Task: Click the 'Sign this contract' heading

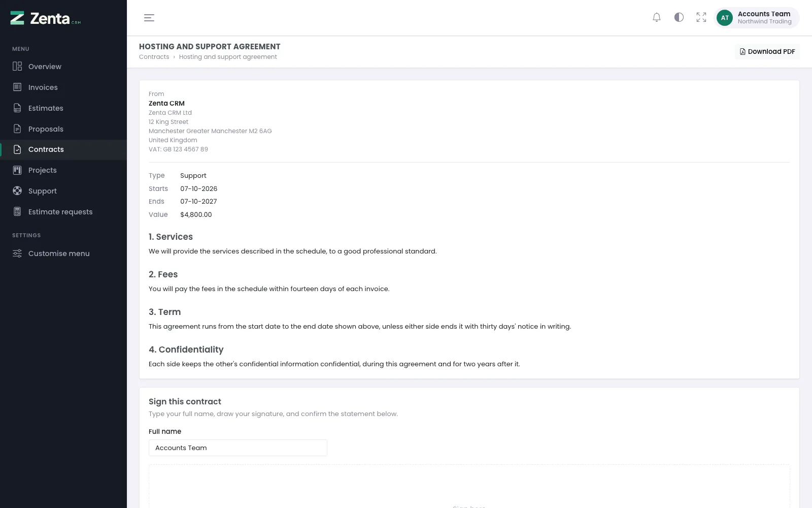Action: [x=185, y=402]
